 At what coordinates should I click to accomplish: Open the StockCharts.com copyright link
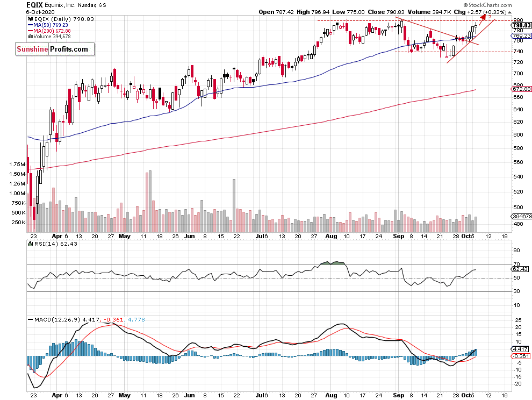pyautogui.click(x=487, y=5)
